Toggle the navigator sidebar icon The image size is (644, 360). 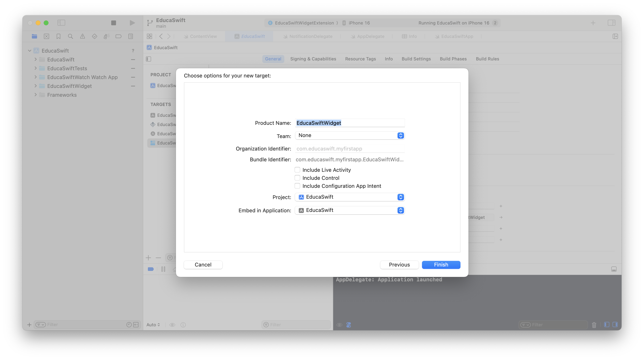61,23
